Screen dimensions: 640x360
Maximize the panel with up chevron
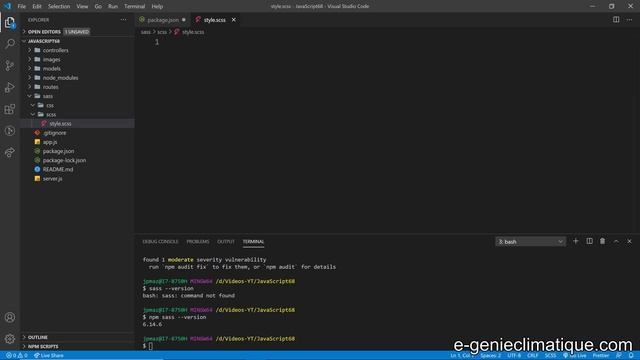616,241
